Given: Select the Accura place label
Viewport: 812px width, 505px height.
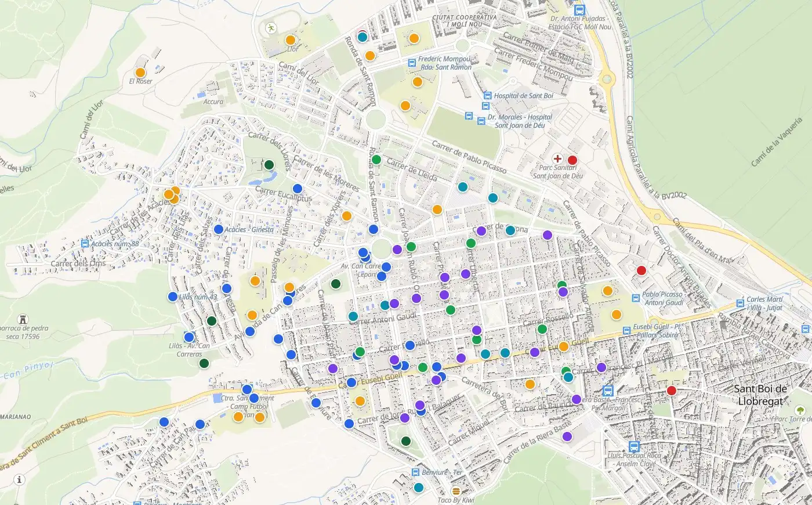Looking at the screenshot, I should (x=213, y=102).
